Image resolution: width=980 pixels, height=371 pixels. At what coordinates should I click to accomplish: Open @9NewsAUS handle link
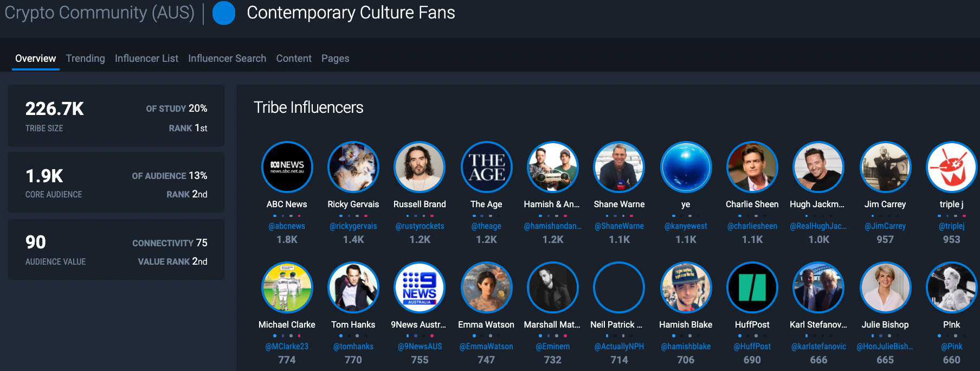(420, 347)
